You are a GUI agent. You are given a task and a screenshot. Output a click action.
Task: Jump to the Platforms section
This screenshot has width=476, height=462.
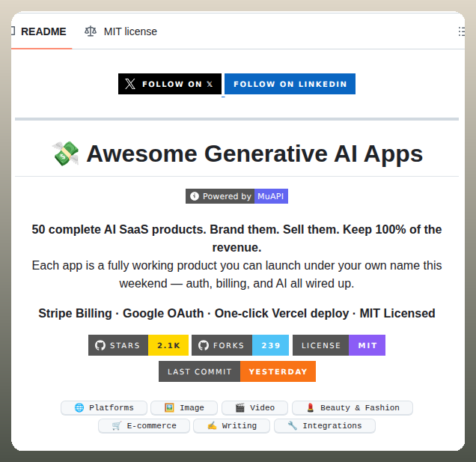[x=104, y=407]
